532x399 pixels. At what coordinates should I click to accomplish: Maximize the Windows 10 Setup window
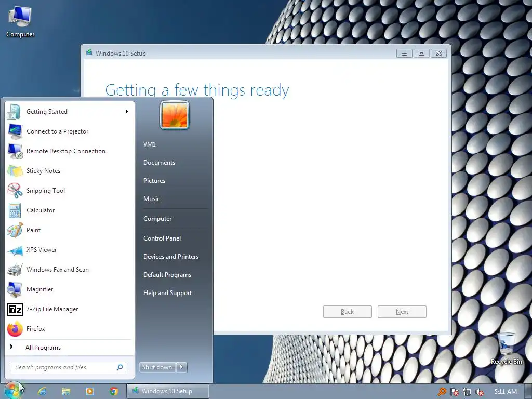[421, 54]
